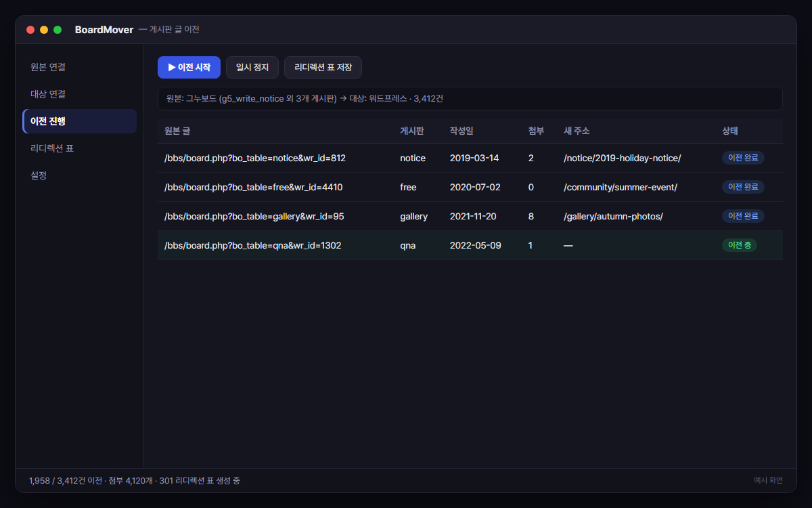This screenshot has height=508, width=812.
Task: Click the 예시 화면 label in status bar
Action: tap(769, 480)
